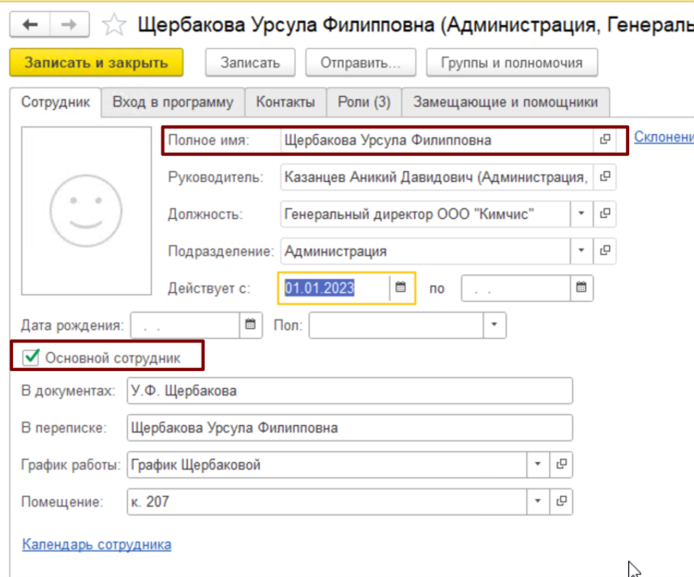Expand the Пол dropdown list
This screenshot has width=694, height=577.
click(x=494, y=325)
